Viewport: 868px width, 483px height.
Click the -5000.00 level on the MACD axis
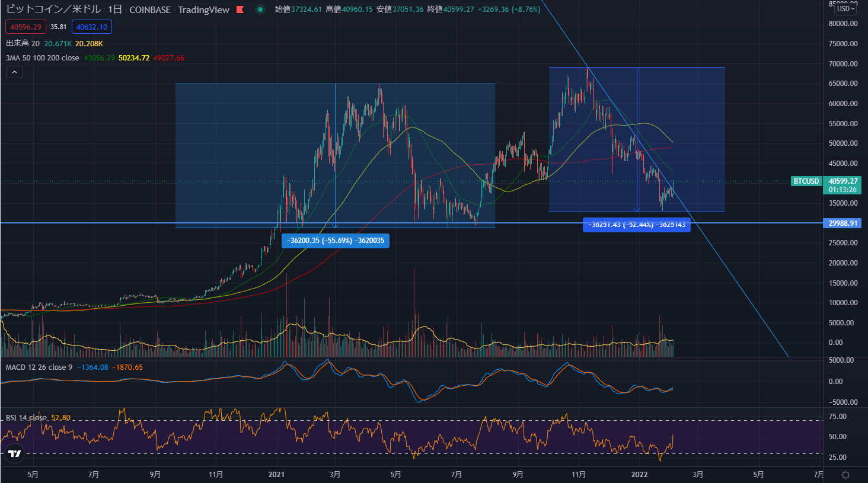pyautogui.click(x=842, y=402)
